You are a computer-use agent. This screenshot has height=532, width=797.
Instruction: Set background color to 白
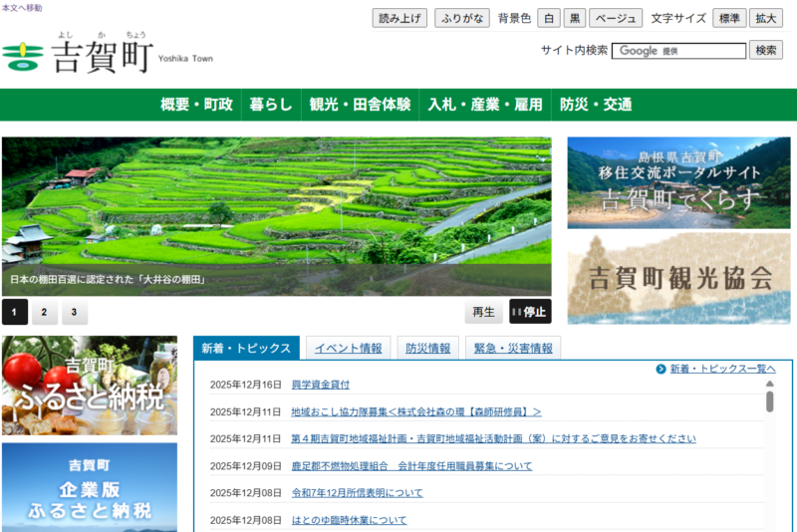tap(549, 18)
